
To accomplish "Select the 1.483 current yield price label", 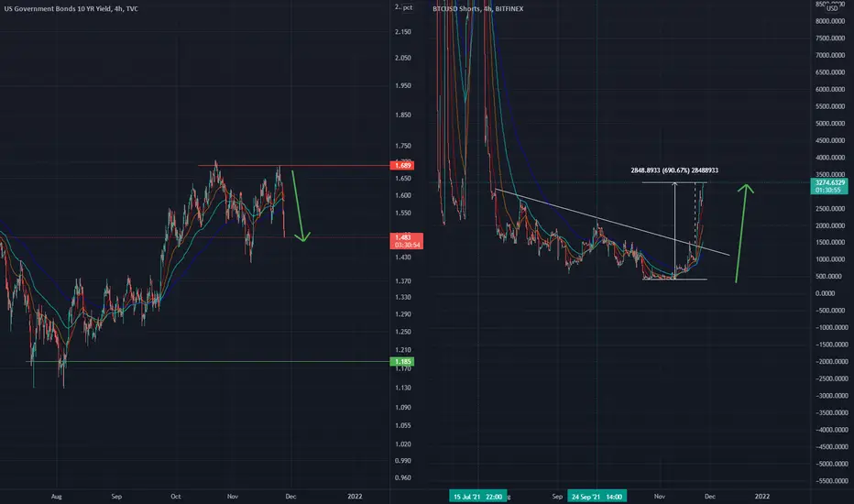I will [x=406, y=241].
